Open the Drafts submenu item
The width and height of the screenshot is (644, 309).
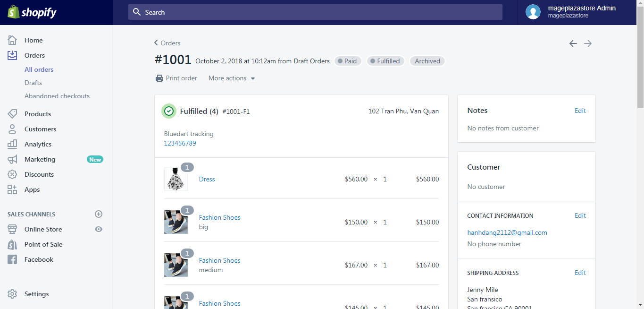[33, 83]
